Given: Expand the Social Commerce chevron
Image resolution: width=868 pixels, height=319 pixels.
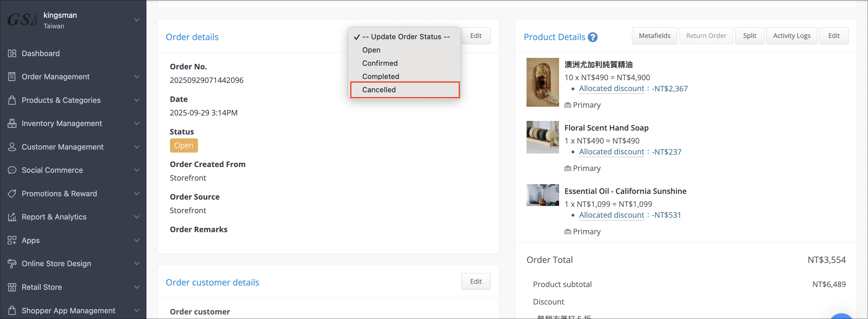Looking at the screenshot, I should pyautogui.click(x=137, y=170).
